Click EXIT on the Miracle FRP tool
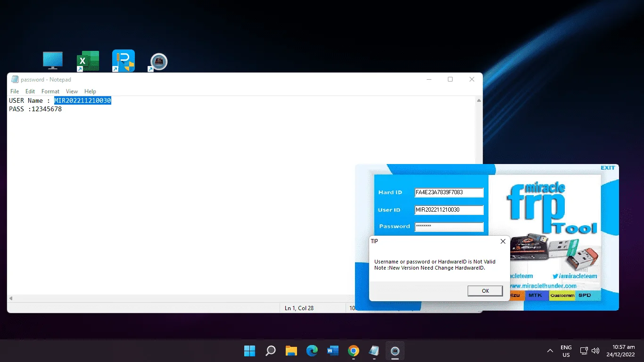 [x=608, y=168]
